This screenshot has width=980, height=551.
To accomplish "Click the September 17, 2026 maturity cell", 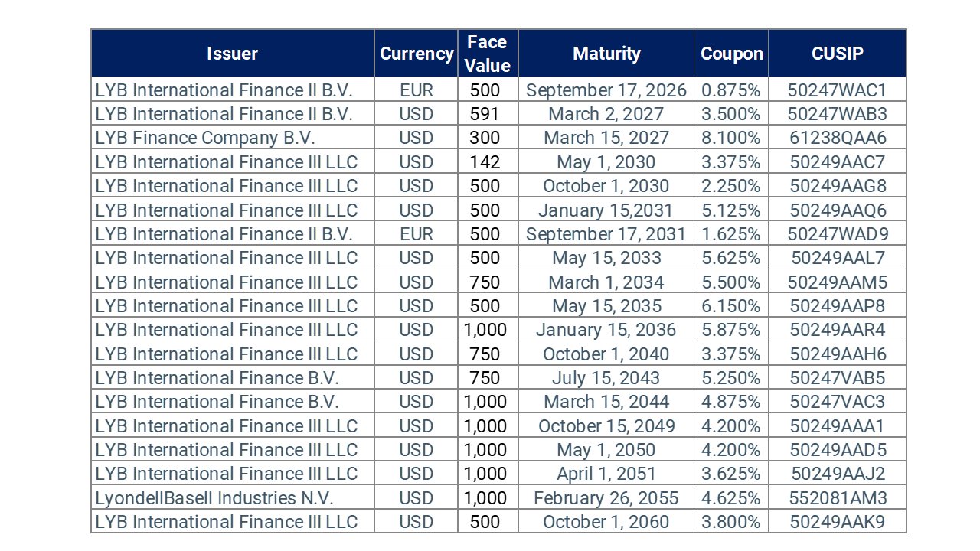I will tap(606, 90).
